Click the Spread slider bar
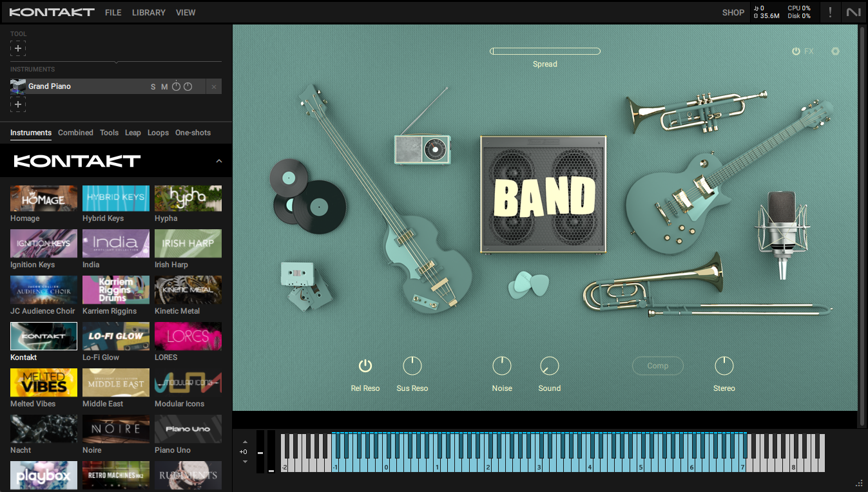This screenshot has height=492, width=868. (545, 52)
